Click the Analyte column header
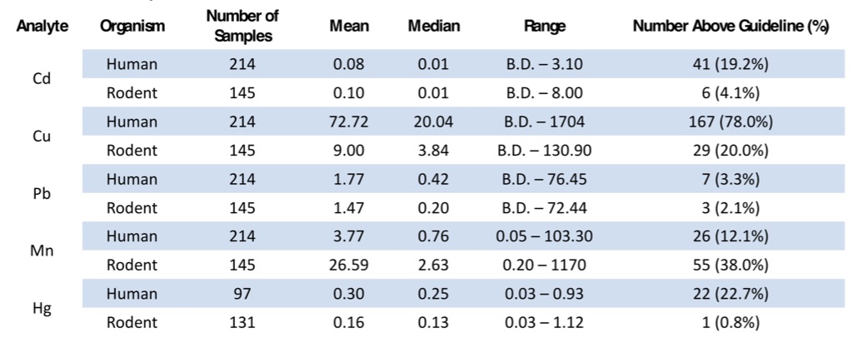The height and width of the screenshot is (352, 868). [41, 27]
